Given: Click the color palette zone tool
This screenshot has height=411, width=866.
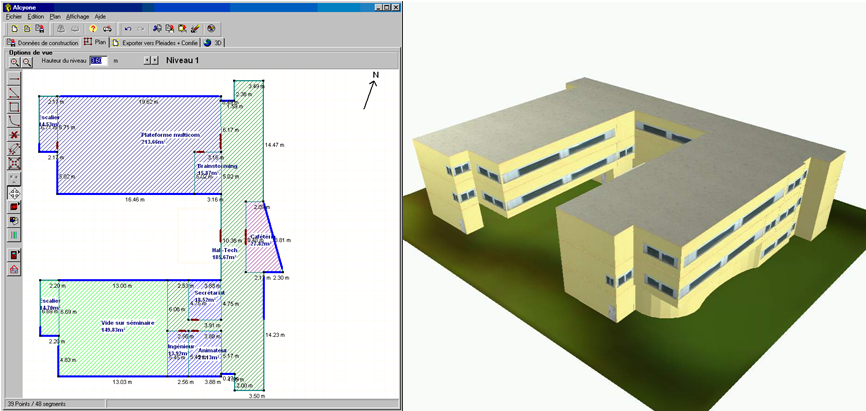Looking at the screenshot, I should (x=14, y=221).
